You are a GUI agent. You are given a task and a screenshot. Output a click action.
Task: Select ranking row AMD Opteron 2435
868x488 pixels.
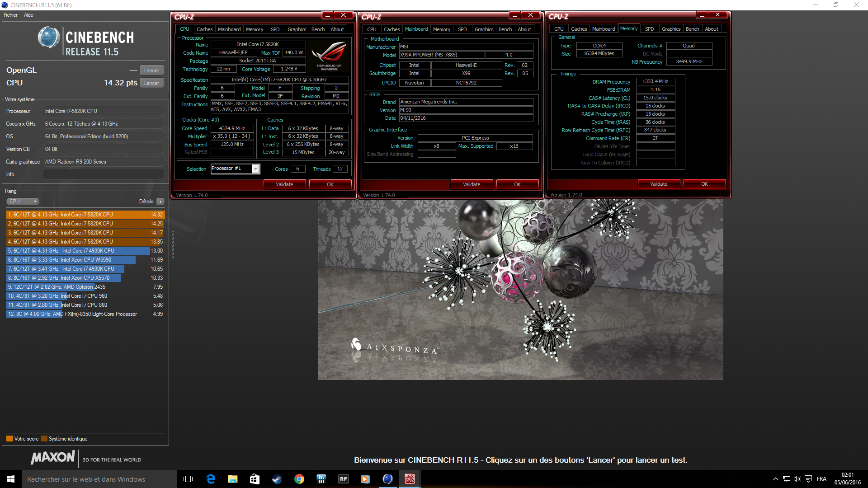(85, 287)
